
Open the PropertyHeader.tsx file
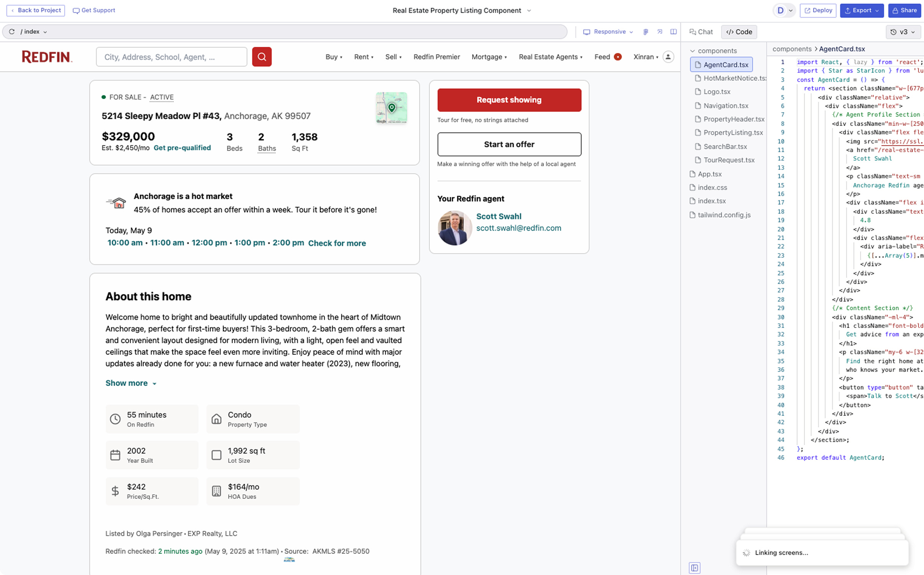(733, 119)
